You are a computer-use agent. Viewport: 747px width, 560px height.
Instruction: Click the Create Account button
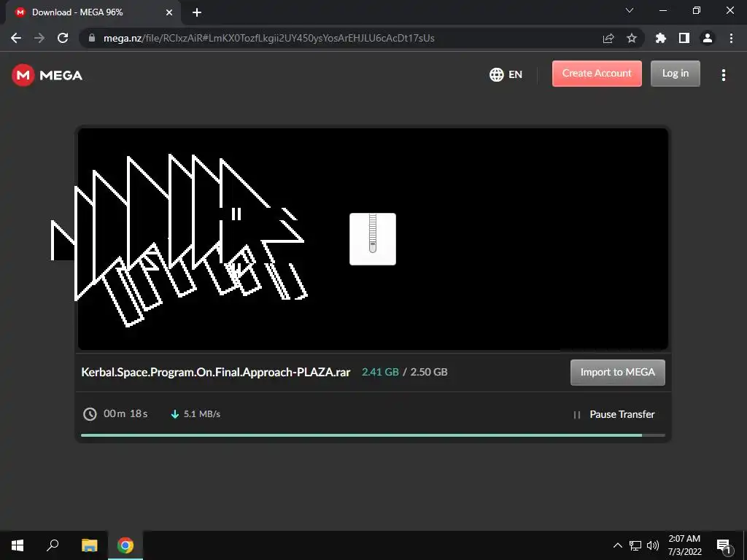coord(597,74)
